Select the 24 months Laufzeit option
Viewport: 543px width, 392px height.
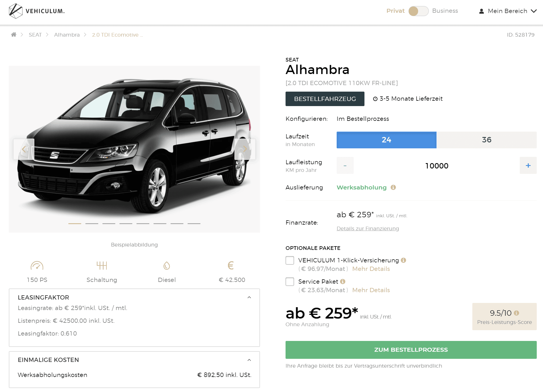[x=386, y=140]
